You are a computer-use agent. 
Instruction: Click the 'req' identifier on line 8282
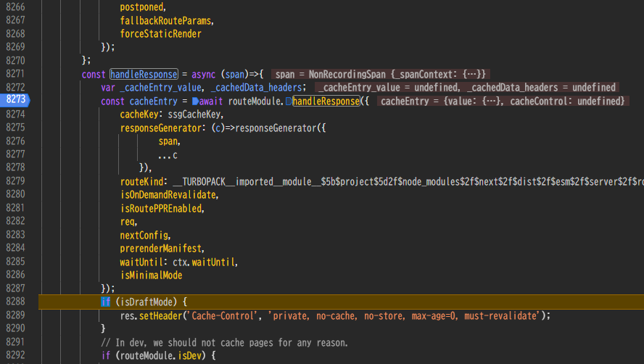click(127, 221)
